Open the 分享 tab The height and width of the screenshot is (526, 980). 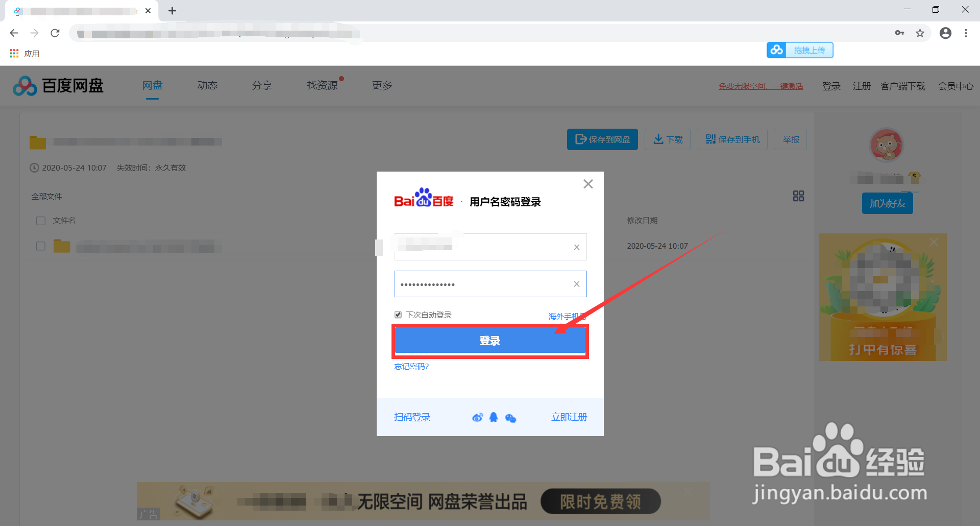tap(262, 85)
